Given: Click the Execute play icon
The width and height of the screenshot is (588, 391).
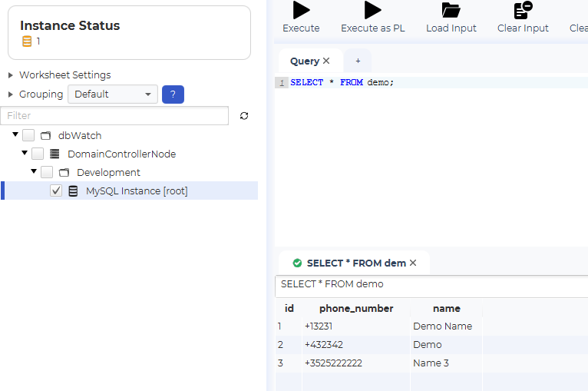Looking at the screenshot, I should tap(301, 10).
